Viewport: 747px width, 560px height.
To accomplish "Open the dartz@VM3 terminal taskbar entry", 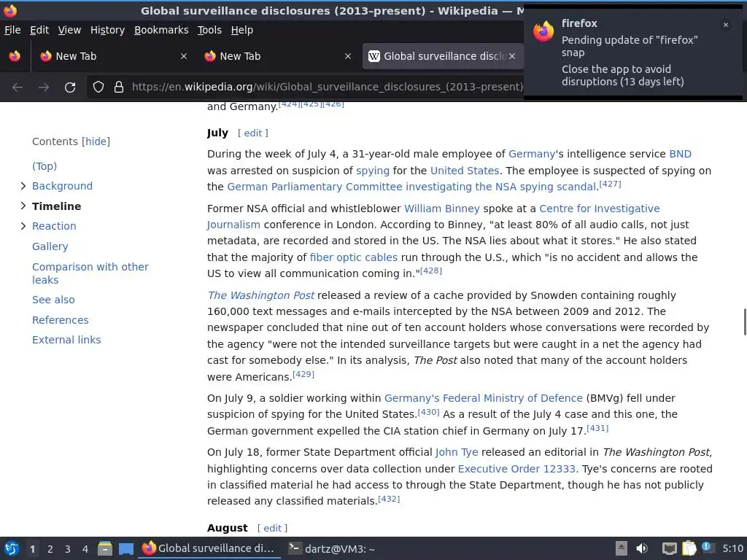I will [x=333, y=549].
